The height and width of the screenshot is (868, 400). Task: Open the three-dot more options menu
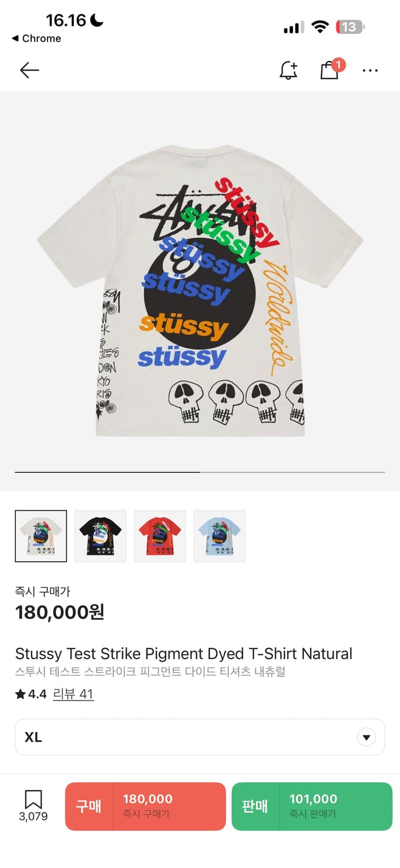pos(370,71)
